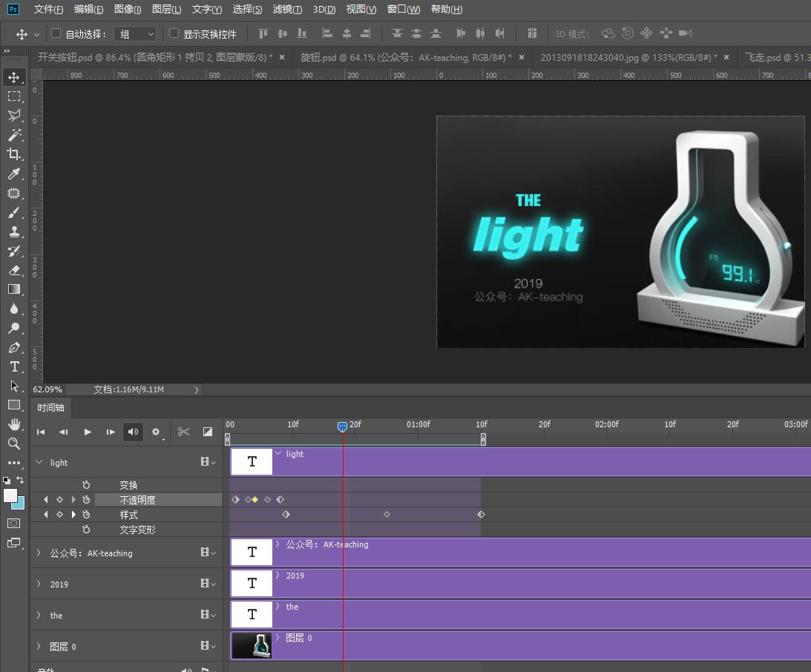
Task: Select the Blur (droplet) tool
Action: pyautogui.click(x=14, y=309)
